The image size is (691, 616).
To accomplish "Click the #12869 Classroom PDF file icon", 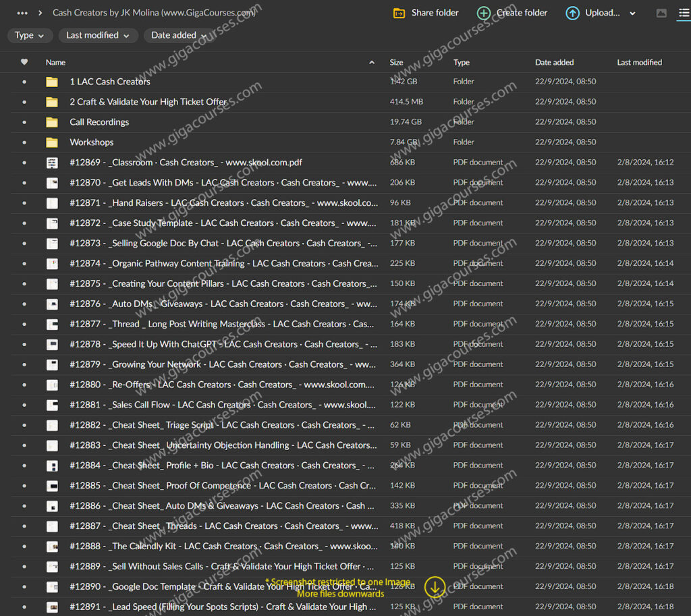I will 52,163.
